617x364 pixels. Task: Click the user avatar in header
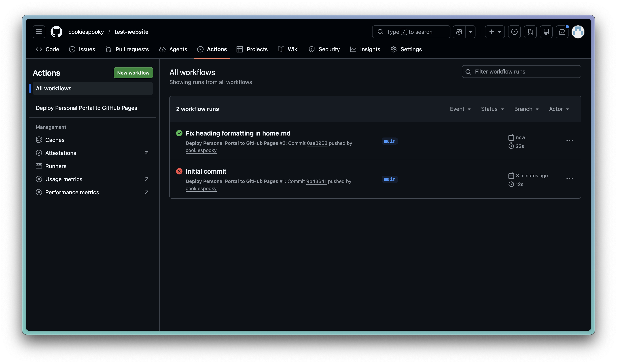[578, 32]
